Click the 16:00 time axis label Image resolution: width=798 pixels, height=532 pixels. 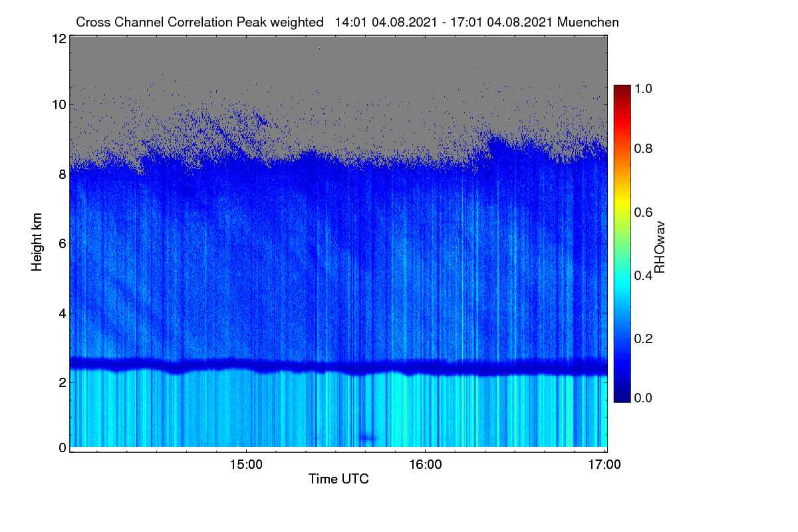[425, 465]
